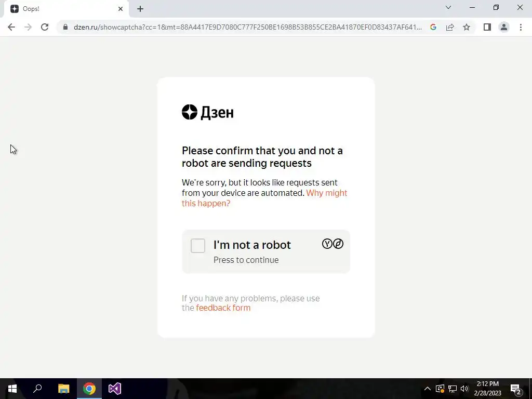Show hidden system tray icons

tap(428, 389)
